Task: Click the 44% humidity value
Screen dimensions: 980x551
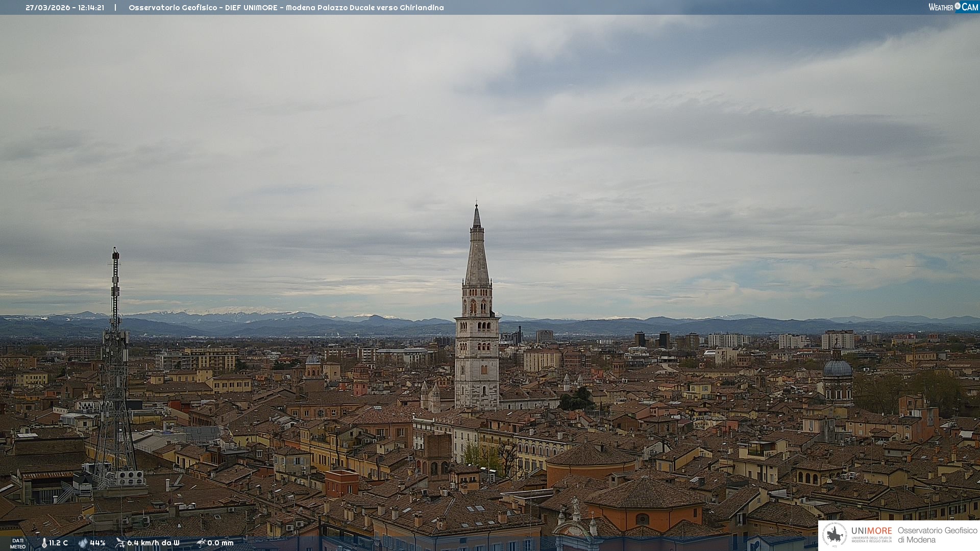Action: coord(97,543)
